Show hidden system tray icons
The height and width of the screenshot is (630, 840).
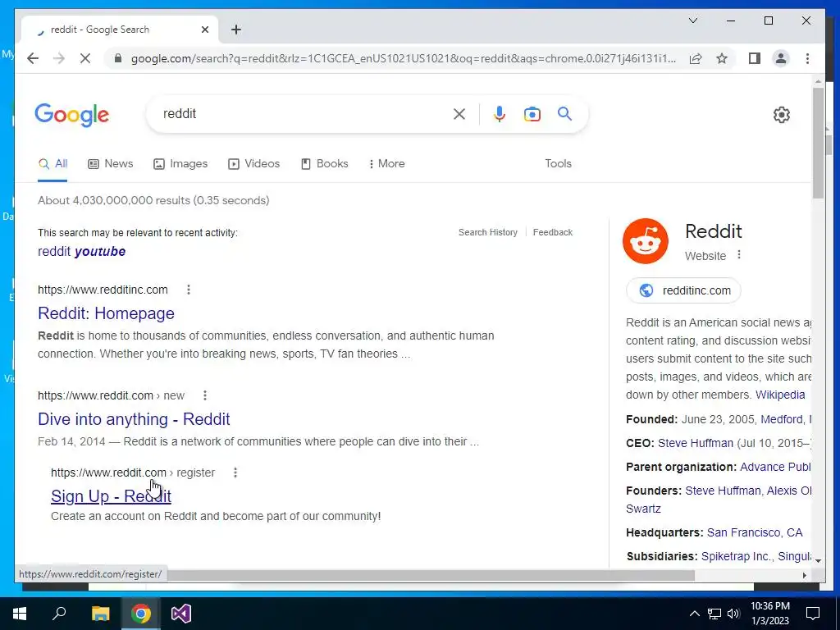pyautogui.click(x=694, y=614)
